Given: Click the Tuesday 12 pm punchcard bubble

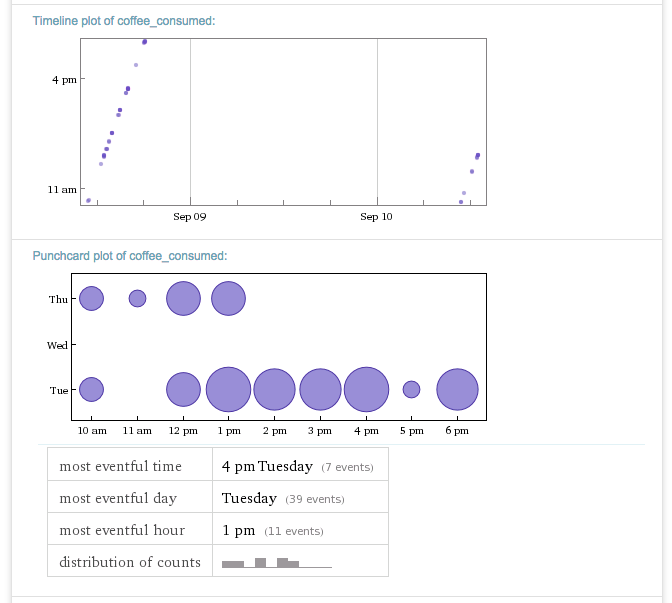Looking at the screenshot, I should point(183,390).
